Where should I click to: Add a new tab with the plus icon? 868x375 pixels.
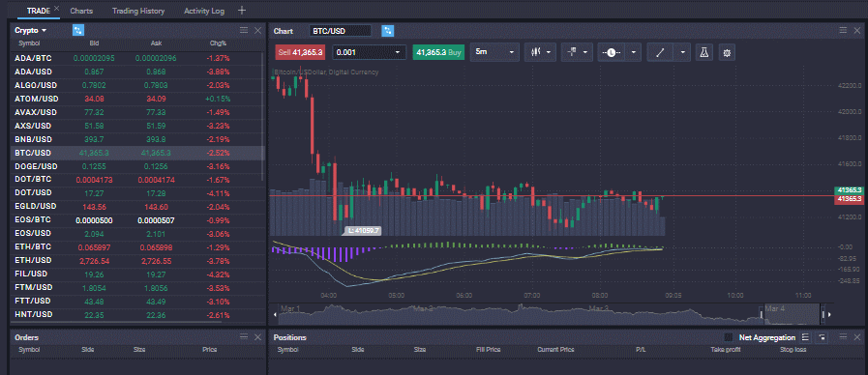(241, 11)
